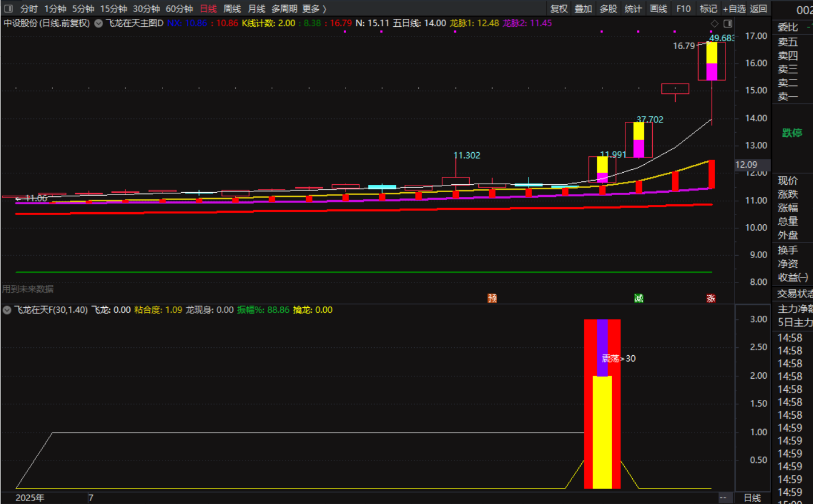
Task: Expand 更多 period options
Action: point(314,9)
